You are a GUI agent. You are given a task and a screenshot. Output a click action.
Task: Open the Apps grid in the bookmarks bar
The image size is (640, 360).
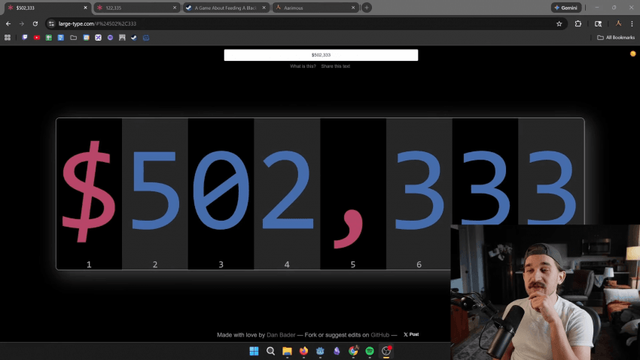(x=7, y=38)
